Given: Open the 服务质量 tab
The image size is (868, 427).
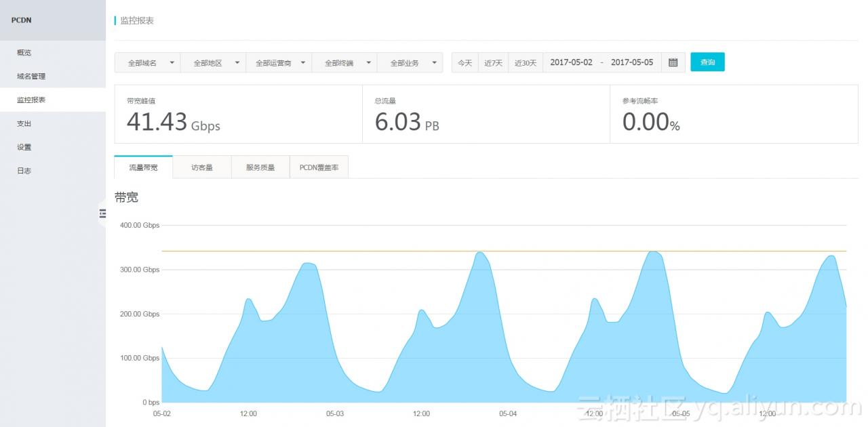Looking at the screenshot, I should (260, 167).
